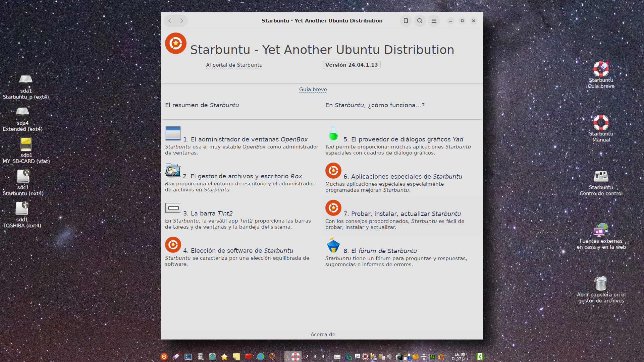Open the hamburger menu in the header
The height and width of the screenshot is (362, 644).
[x=434, y=21]
